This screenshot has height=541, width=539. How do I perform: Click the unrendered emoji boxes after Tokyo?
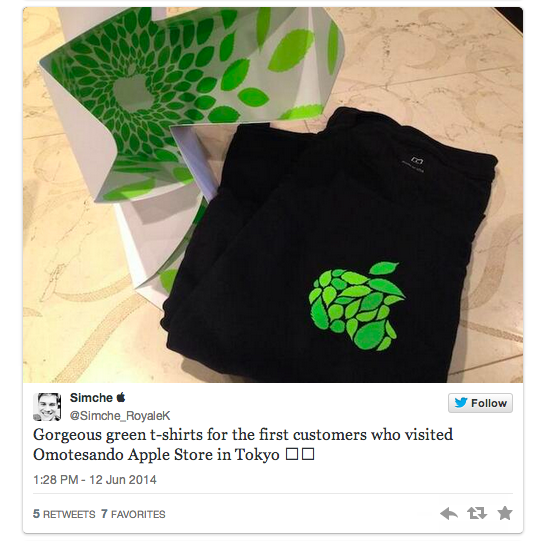pos(300,455)
